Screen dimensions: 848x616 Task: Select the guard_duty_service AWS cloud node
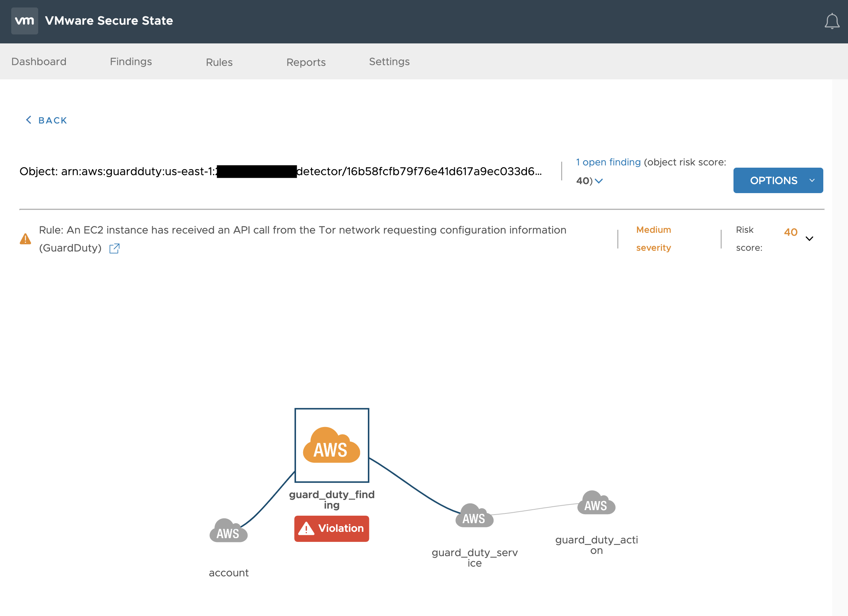(x=474, y=516)
